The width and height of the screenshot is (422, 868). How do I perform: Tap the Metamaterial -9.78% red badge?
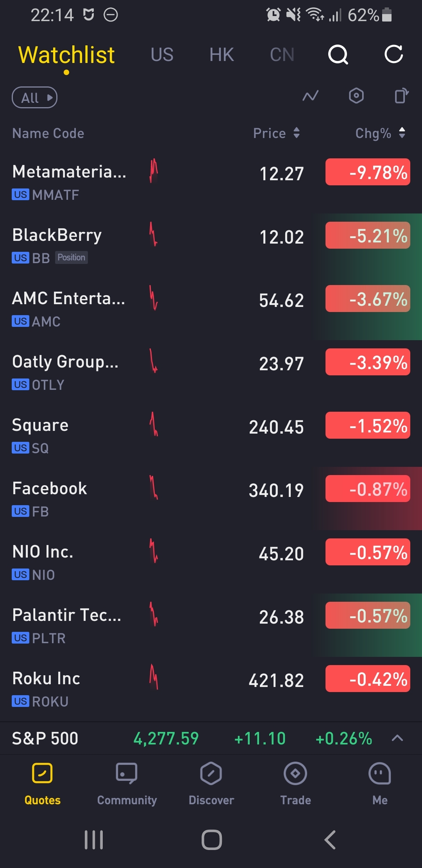pyautogui.click(x=368, y=172)
